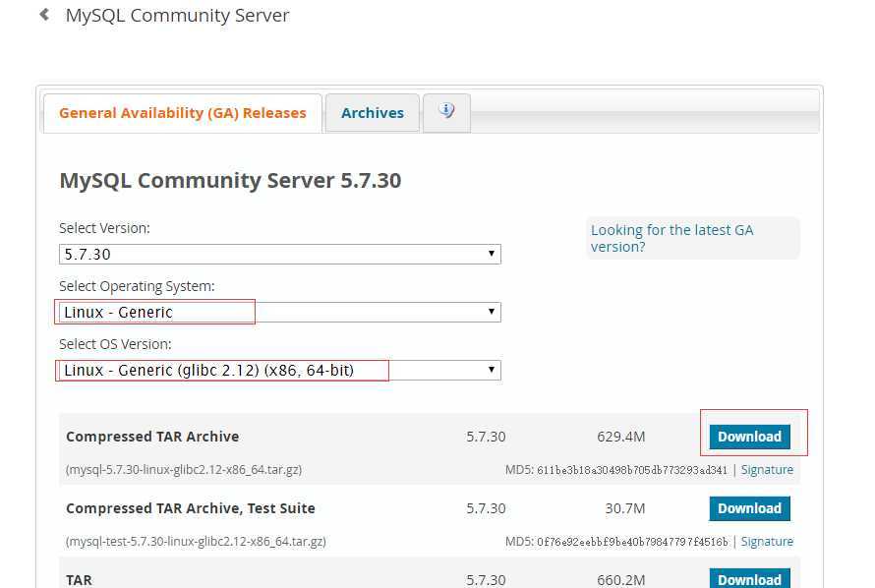Click the back arrow beside MySQL Community Server

coord(44,15)
